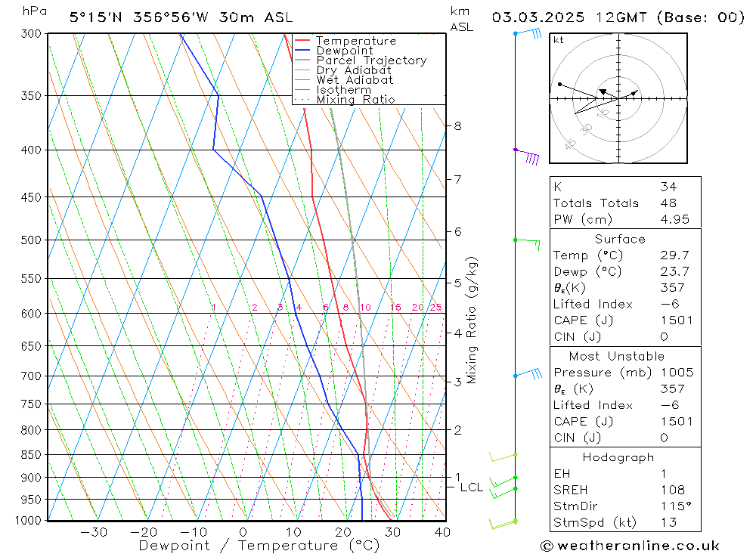Click the Wet Adiabat legend entry

coord(344,80)
